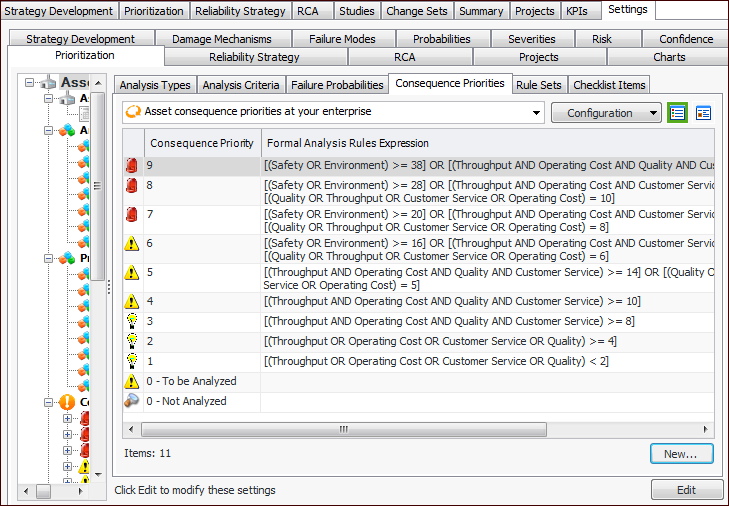Expand the first red child node in tree
The image size is (729, 506).
(x=67, y=419)
